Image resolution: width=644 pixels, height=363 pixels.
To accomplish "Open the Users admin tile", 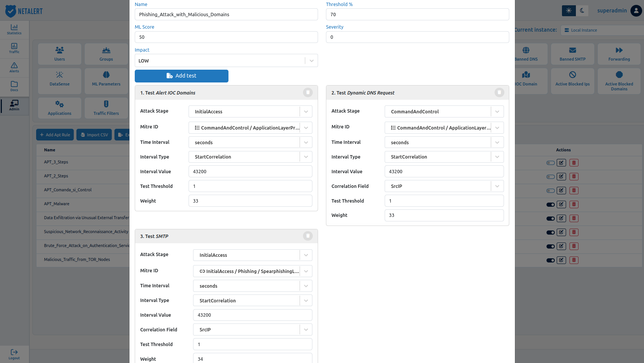I will pyautogui.click(x=59, y=54).
